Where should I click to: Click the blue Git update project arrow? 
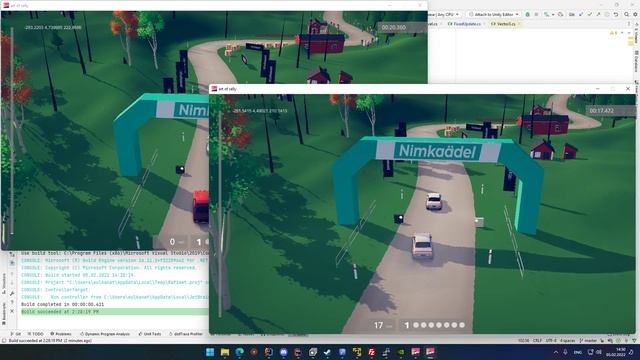[581, 14]
